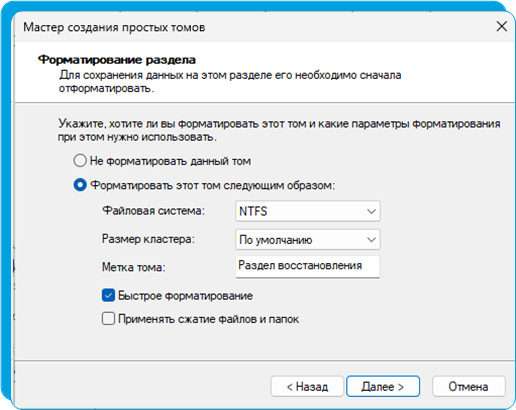Close the simple volume wizard with X
This screenshot has height=410, width=516.
click(502, 26)
